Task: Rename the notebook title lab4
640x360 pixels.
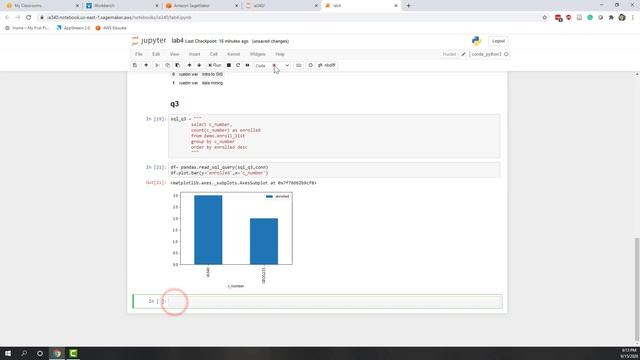Action: [178, 41]
